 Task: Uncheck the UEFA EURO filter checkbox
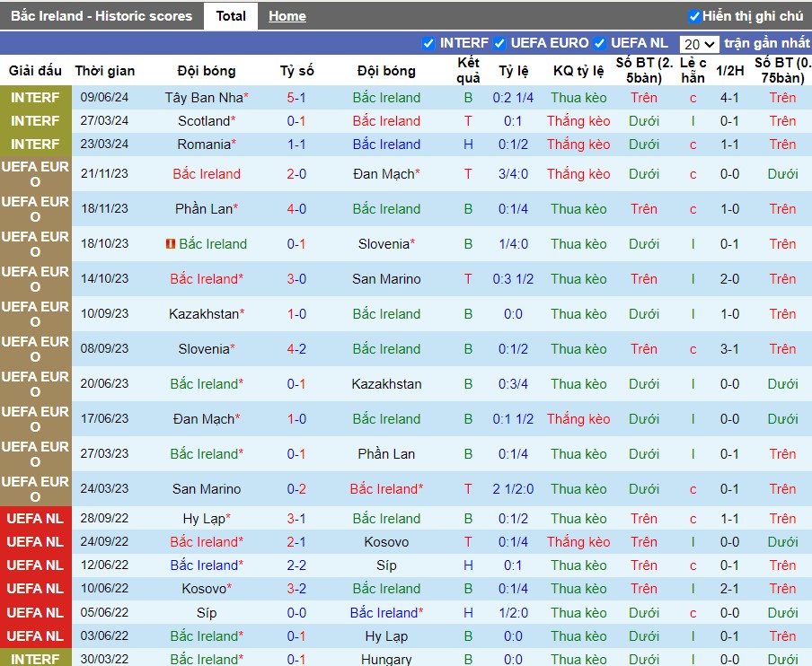(499, 43)
